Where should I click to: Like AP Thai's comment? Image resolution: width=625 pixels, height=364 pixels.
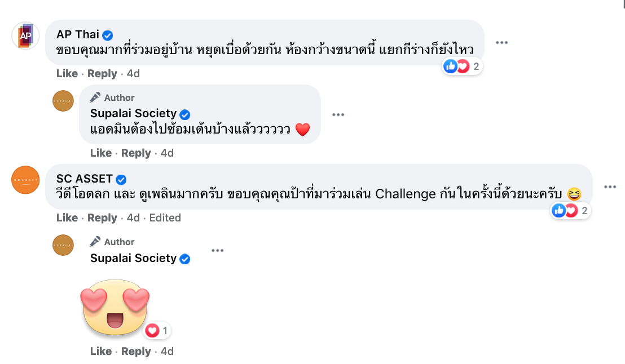[x=67, y=74]
